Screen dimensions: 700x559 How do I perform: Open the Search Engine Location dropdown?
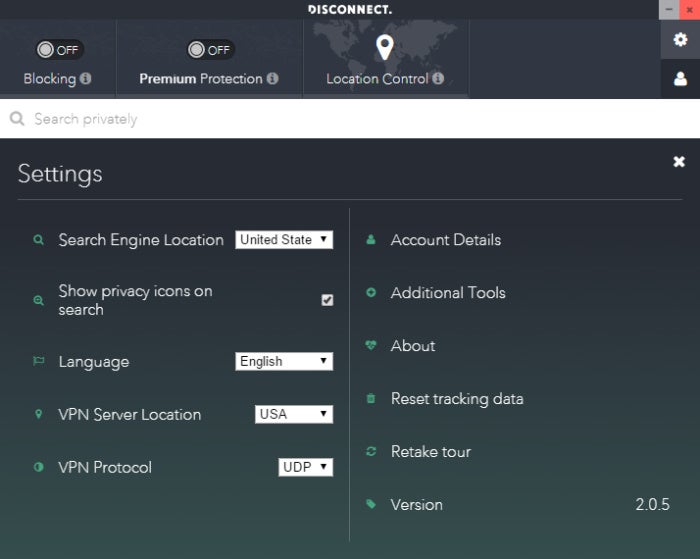pyautogui.click(x=284, y=240)
